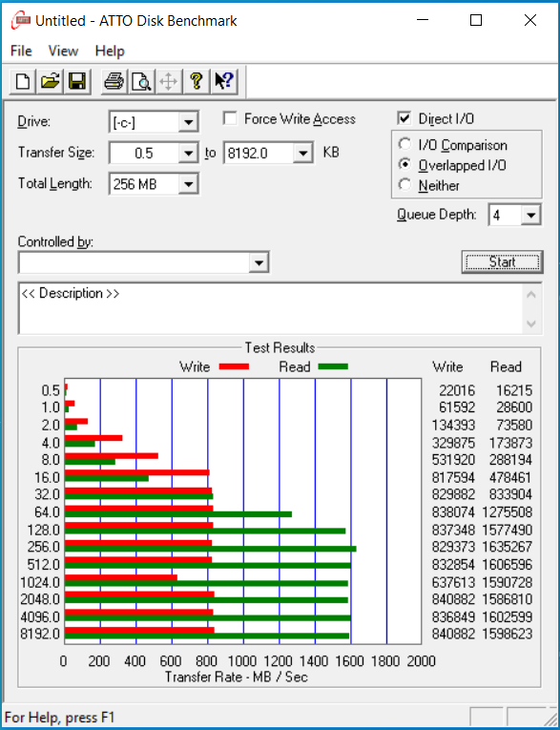This screenshot has height=730, width=560.
Task: Activate the context Help pointer icon
Action: [x=224, y=81]
